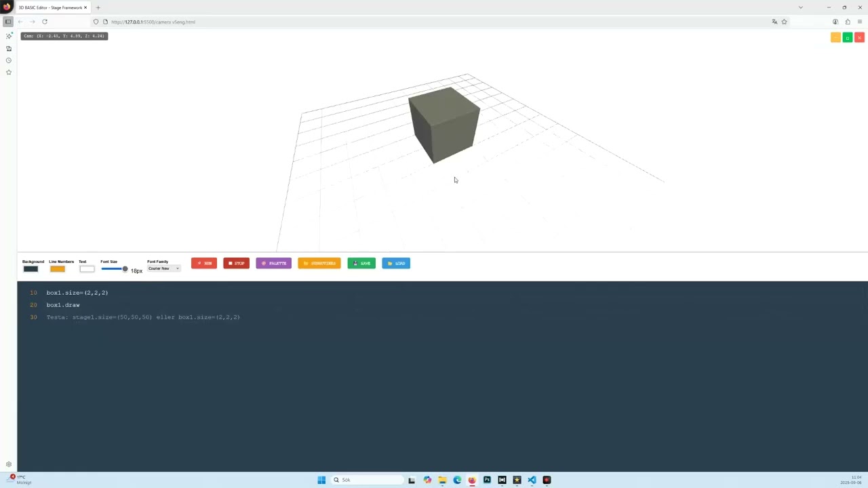This screenshot has height=488, width=868.
Task: Click the yellow button in viewport corner
Action: pyautogui.click(x=835, y=38)
